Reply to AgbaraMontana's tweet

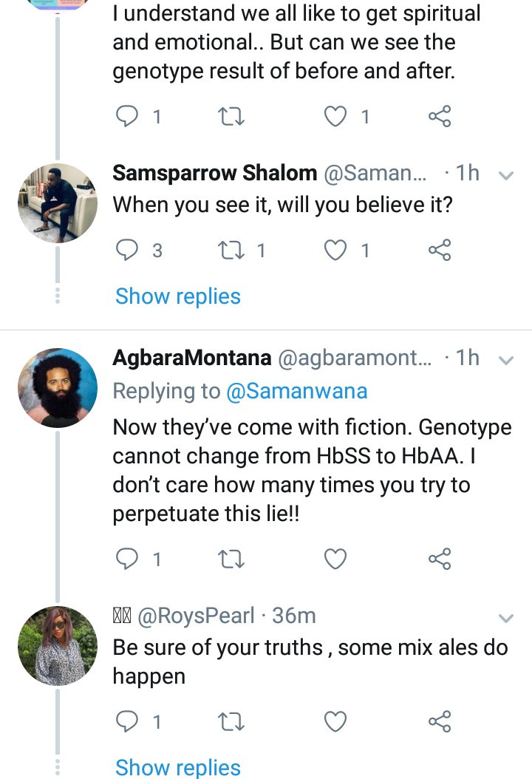pos(126,559)
